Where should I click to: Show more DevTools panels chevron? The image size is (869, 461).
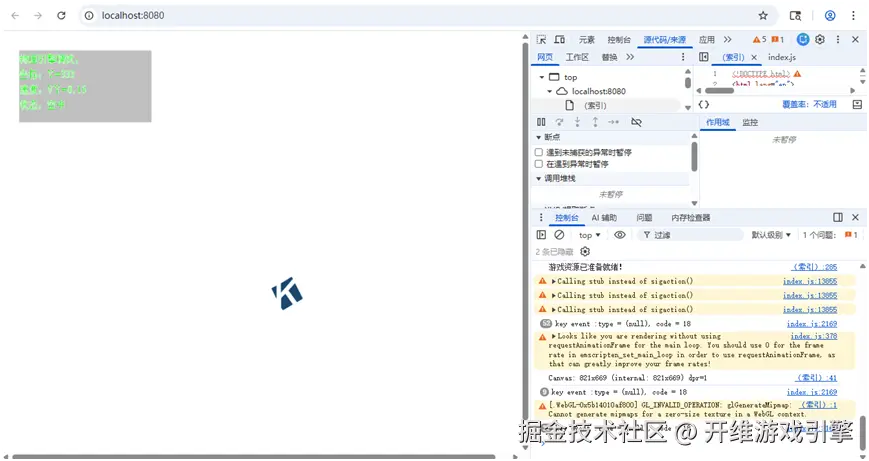coord(728,40)
